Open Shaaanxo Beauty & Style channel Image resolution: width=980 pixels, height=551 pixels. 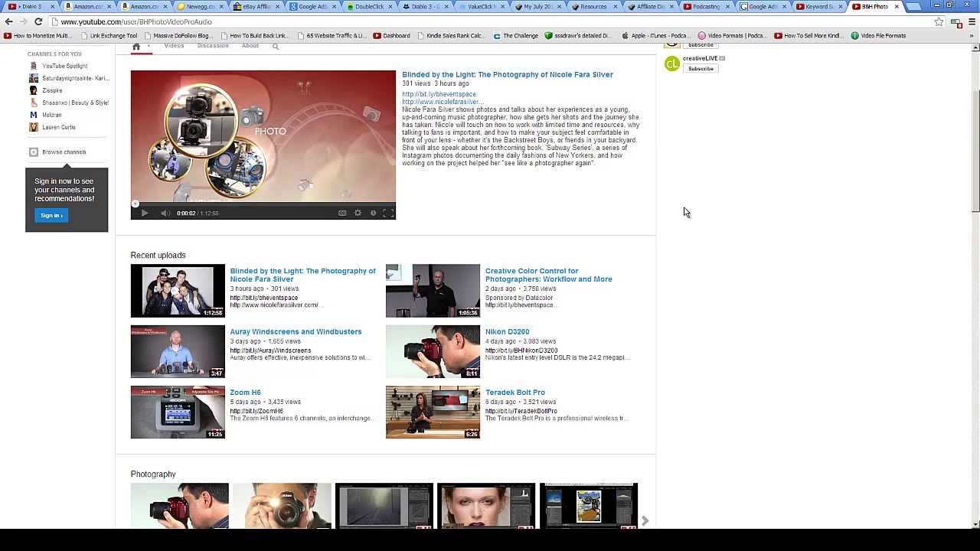pos(69,103)
